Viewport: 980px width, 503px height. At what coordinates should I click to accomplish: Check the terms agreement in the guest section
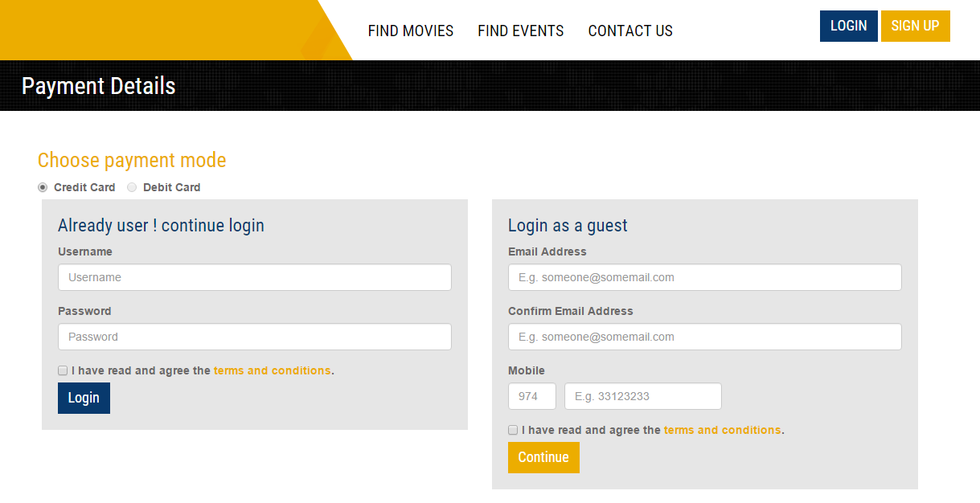(513, 430)
